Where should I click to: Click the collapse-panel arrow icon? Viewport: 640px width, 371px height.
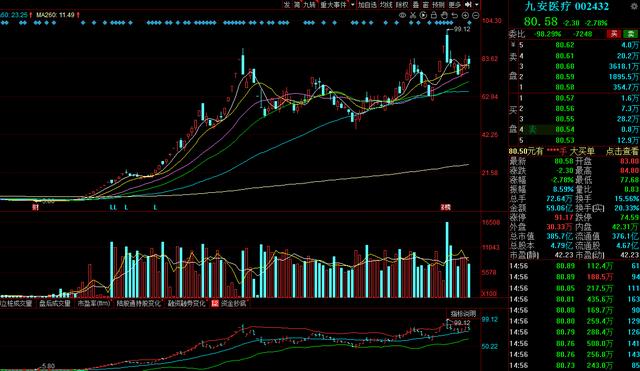coord(468,4)
